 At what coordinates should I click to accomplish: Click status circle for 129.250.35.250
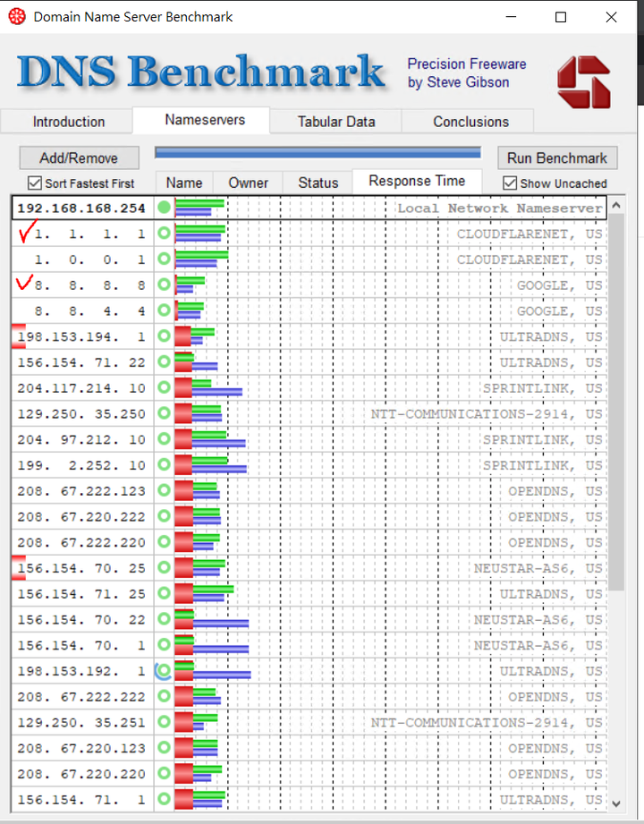[x=164, y=413]
